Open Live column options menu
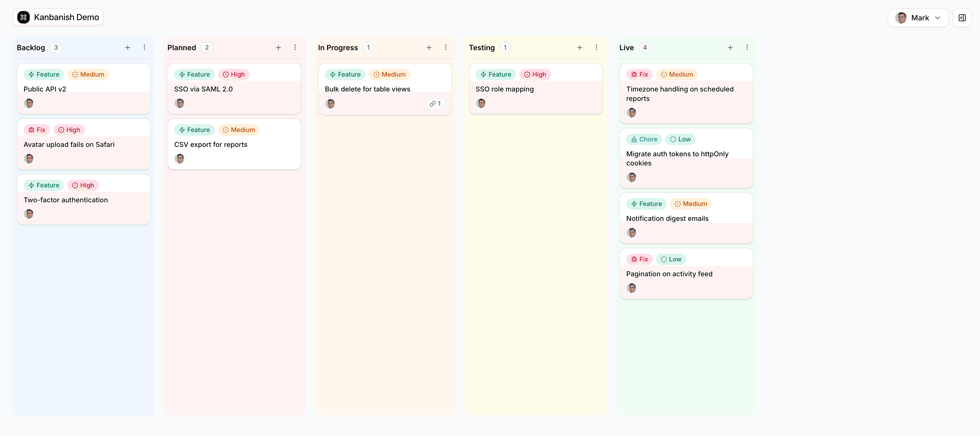This screenshot has height=436, width=980. [x=747, y=48]
